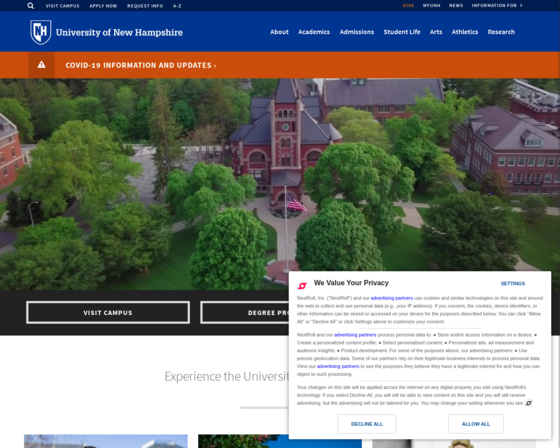Open the first story thumbnail at bottom left
This screenshot has width=560, height=448.
pos(106,441)
